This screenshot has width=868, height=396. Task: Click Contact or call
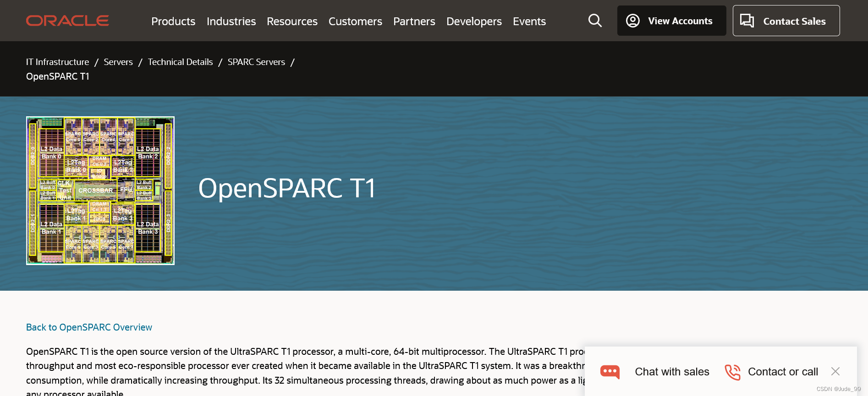pyautogui.click(x=783, y=372)
